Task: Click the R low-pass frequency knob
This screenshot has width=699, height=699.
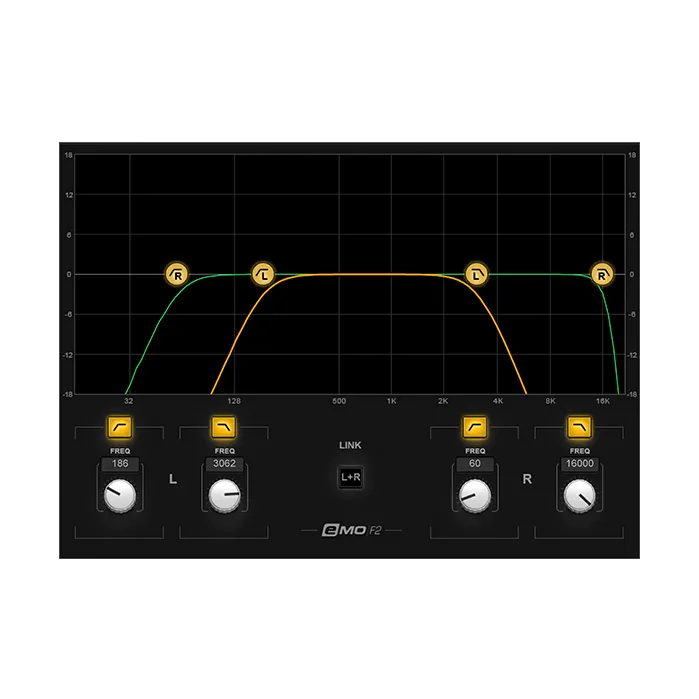Action: pyautogui.click(x=580, y=495)
